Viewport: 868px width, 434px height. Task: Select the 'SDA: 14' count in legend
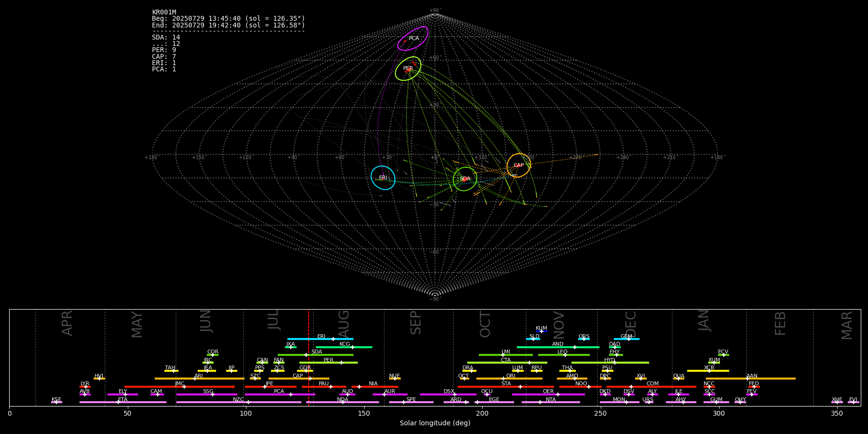166,38
